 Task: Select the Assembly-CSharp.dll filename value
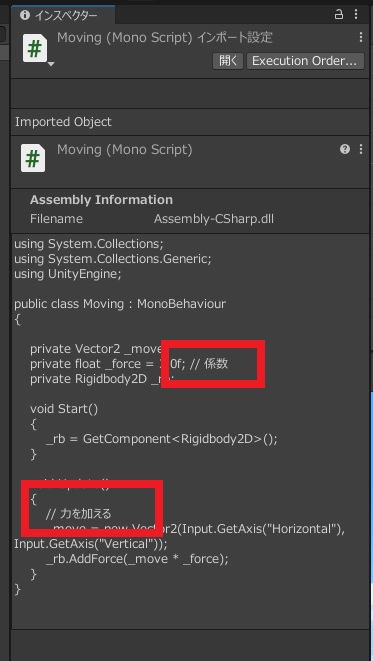[214, 219]
